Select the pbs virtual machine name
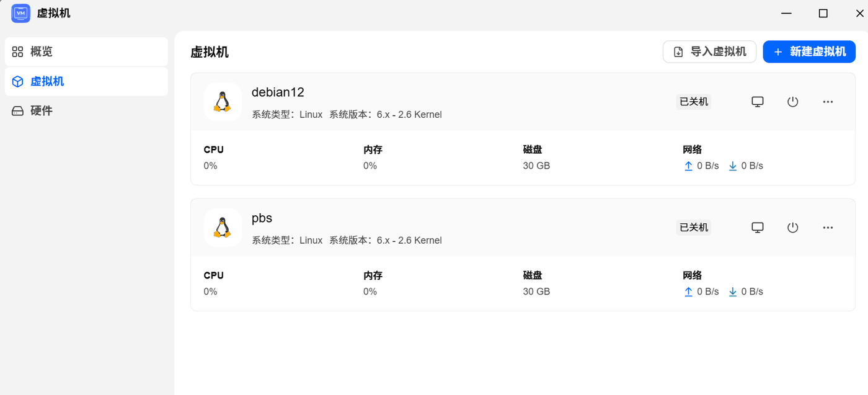This screenshot has height=395, width=868. (x=262, y=218)
